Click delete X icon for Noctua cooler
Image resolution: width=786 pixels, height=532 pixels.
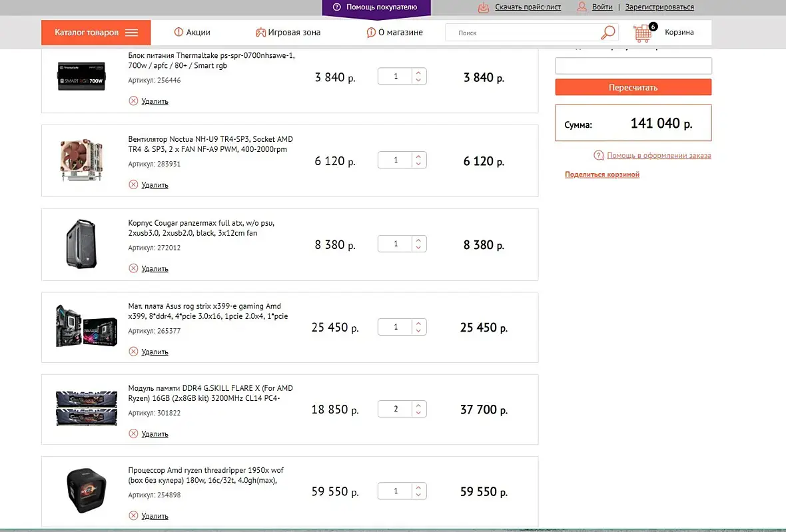click(x=133, y=184)
